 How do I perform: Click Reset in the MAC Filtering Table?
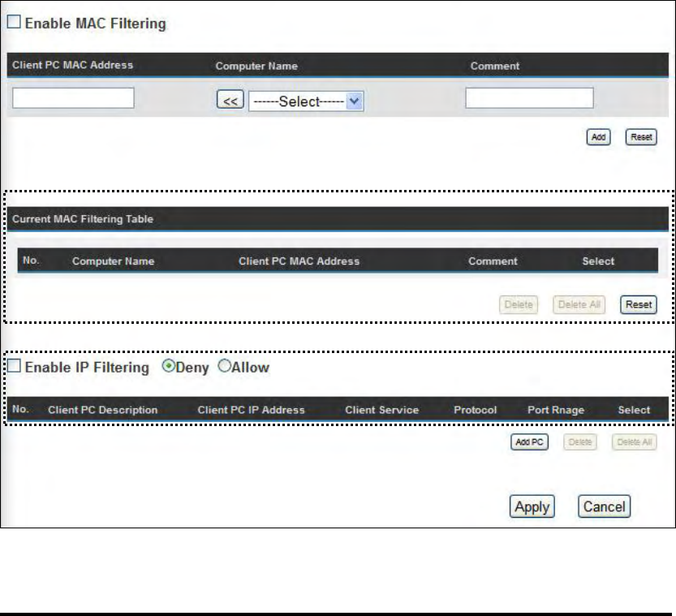639,305
